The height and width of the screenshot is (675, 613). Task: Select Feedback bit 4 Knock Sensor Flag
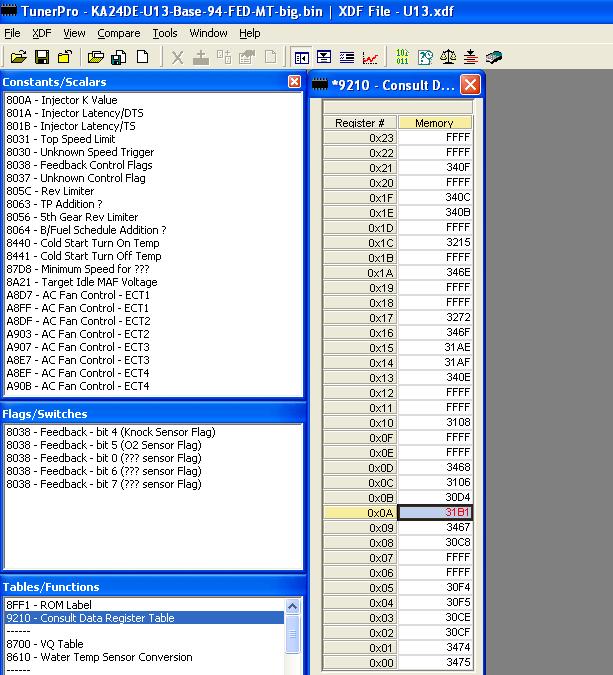[111, 432]
